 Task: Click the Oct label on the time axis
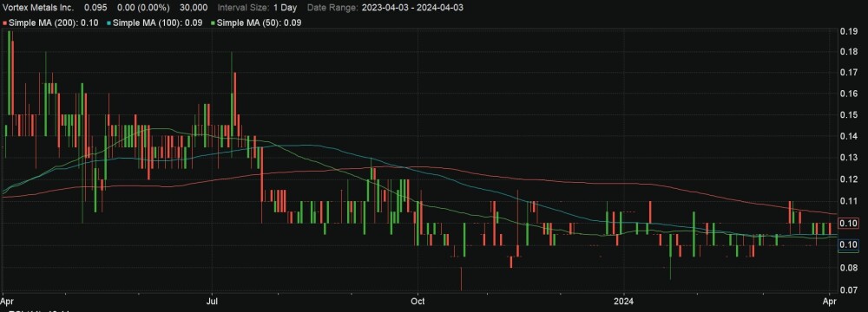pos(418,302)
